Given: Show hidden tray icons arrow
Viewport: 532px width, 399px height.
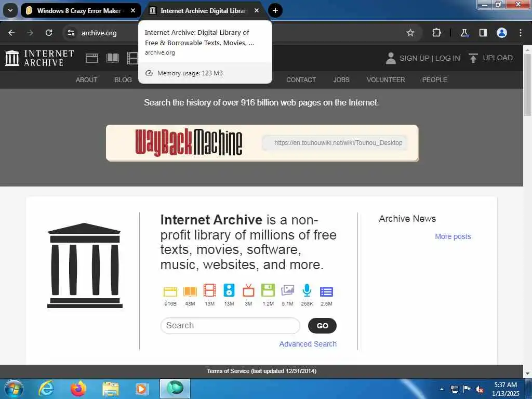Looking at the screenshot, I should [x=442, y=389].
